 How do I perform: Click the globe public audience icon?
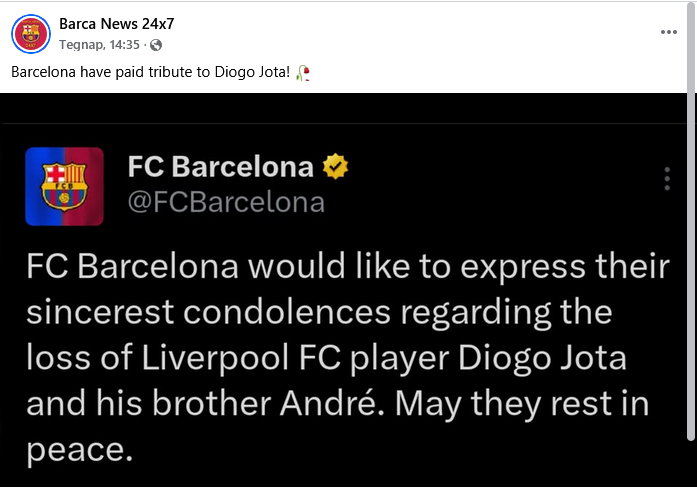pos(156,45)
